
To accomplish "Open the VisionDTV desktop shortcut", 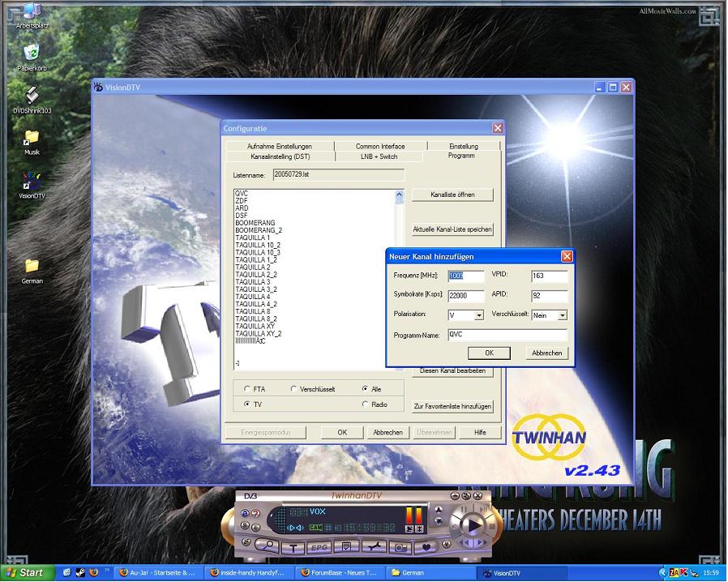I will click(x=32, y=185).
